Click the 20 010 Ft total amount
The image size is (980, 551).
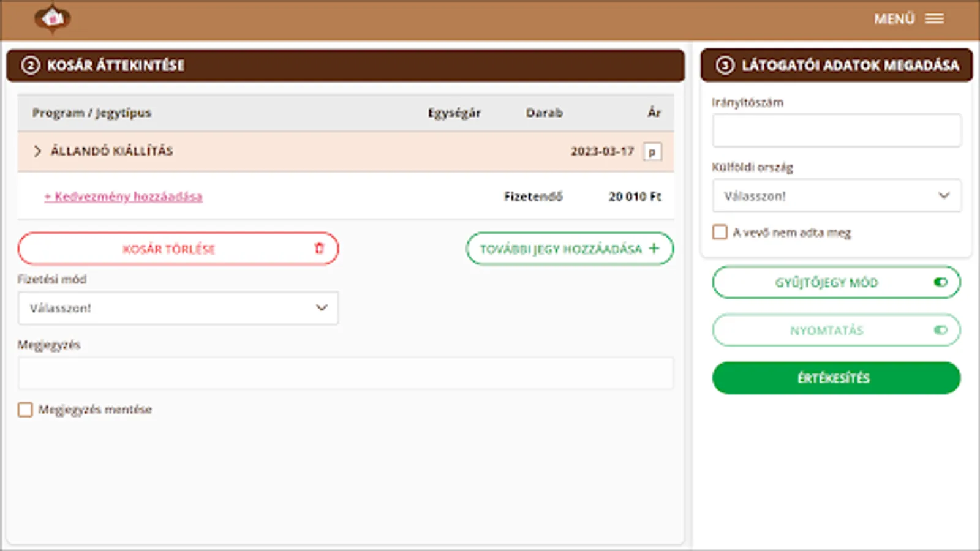tap(635, 197)
